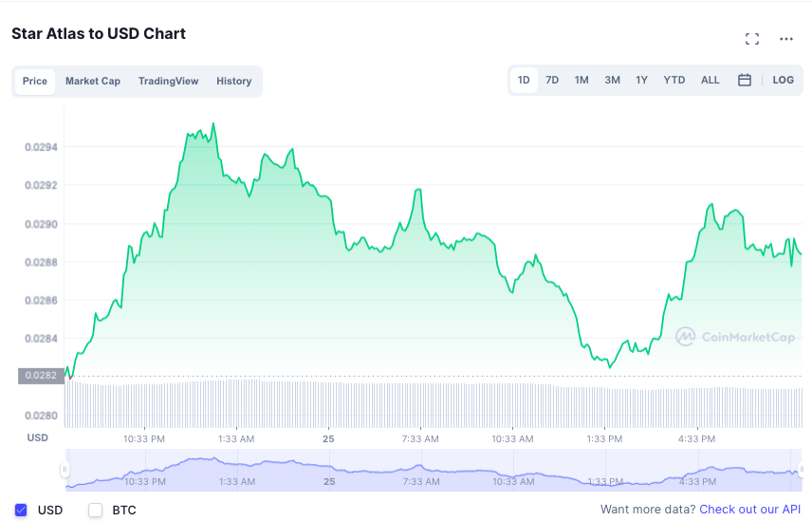Select the 3M time range
812x521 pixels.
pyautogui.click(x=612, y=81)
